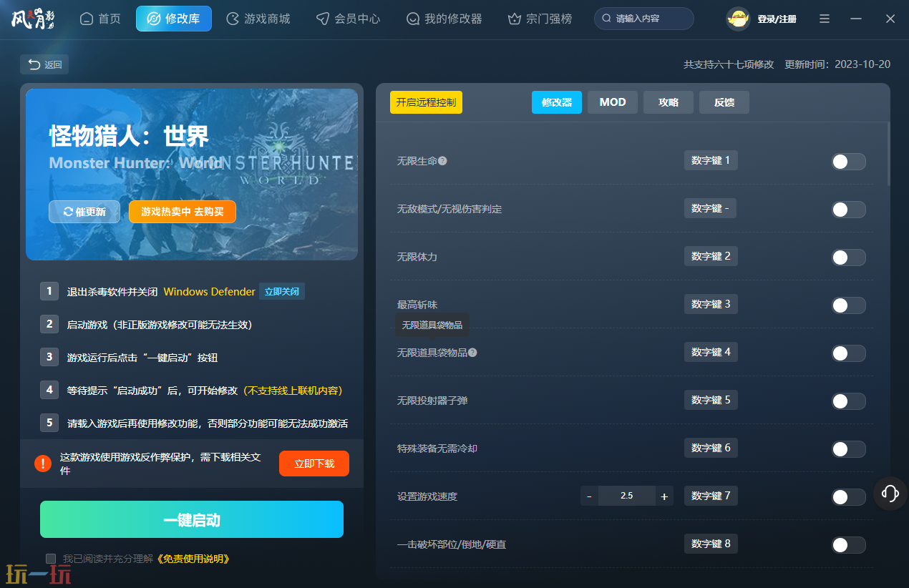Click 共支持六十七项修改 text
This screenshot has width=909, height=588.
point(729,64)
